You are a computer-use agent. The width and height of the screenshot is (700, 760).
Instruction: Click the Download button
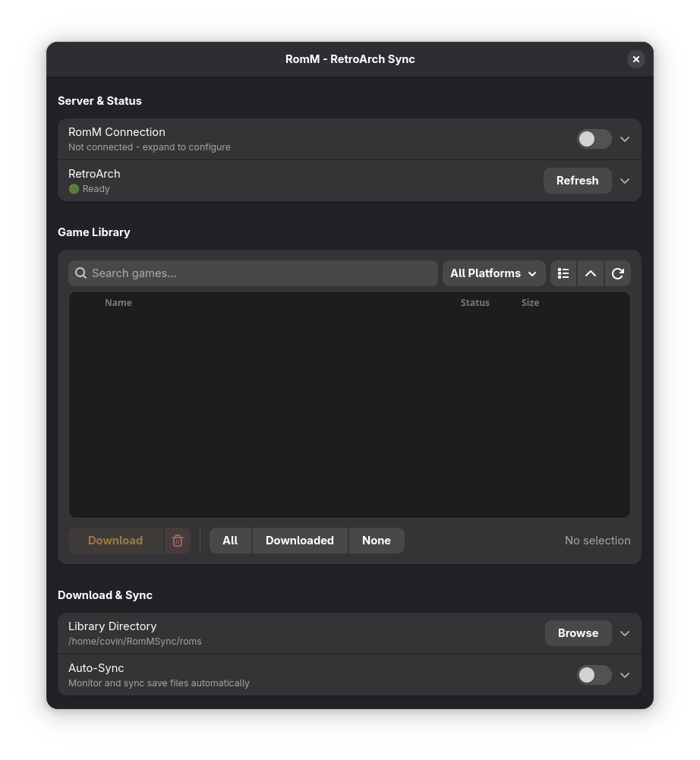pos(115,541)
